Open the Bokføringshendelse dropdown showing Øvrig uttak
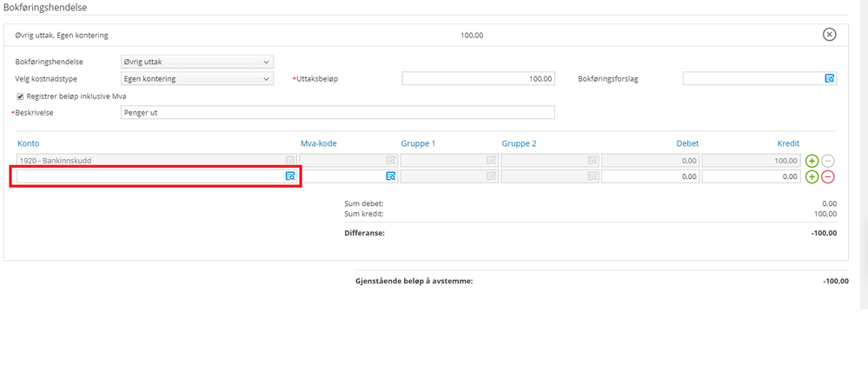Viewport: 868px width, 366px height. point(197,62)
